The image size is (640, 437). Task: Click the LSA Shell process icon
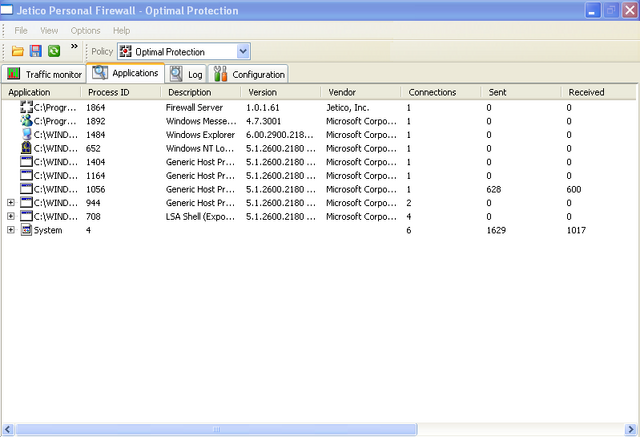(27, 216)
